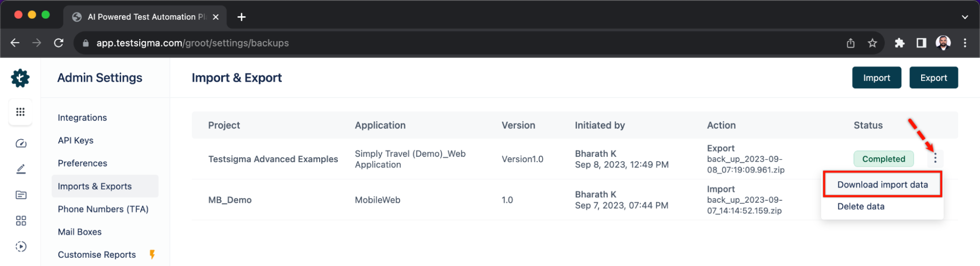Screen dimensions: 980x266
Task: Click the Export button
Action: pos(933,78)
